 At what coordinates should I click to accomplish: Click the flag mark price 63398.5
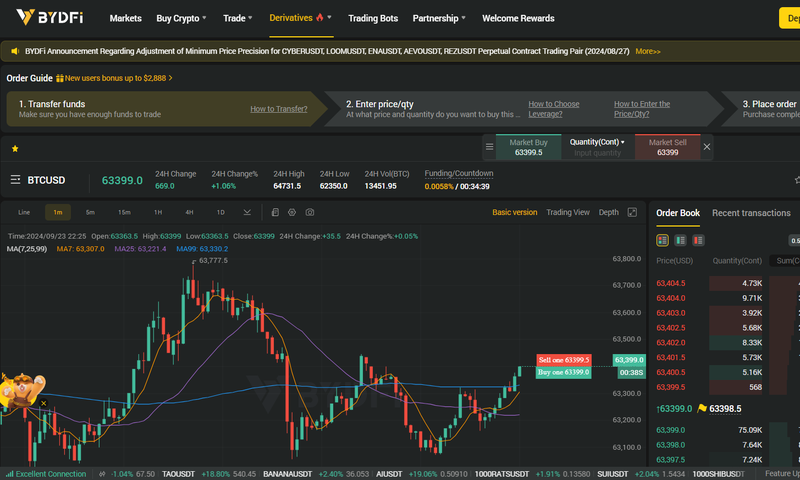[719, 409]
